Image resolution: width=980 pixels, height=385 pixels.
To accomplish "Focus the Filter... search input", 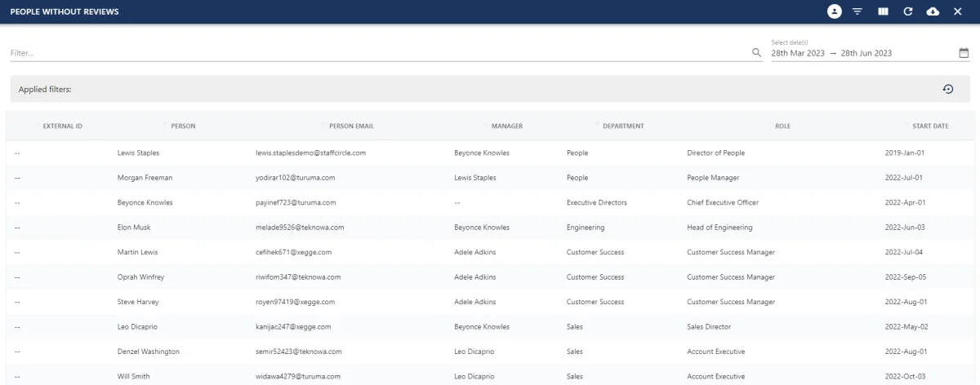I will pos(380,53).
